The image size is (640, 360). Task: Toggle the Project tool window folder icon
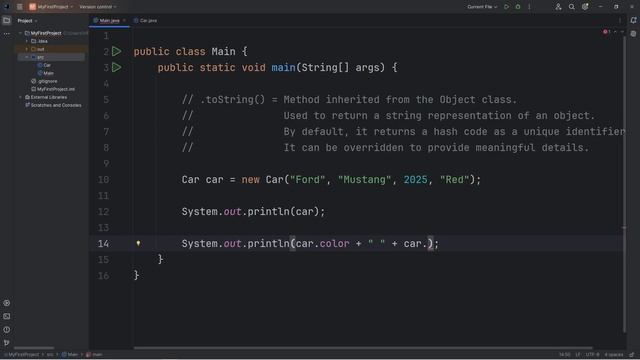pos(7,20)
